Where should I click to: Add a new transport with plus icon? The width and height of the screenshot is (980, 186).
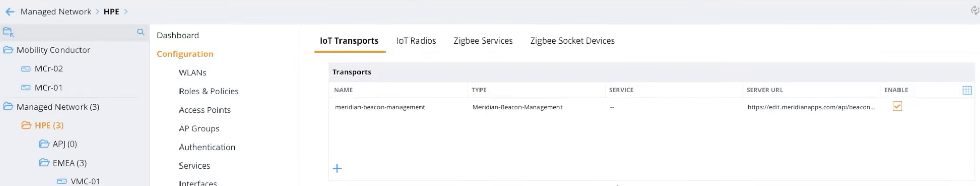(337, 168)
